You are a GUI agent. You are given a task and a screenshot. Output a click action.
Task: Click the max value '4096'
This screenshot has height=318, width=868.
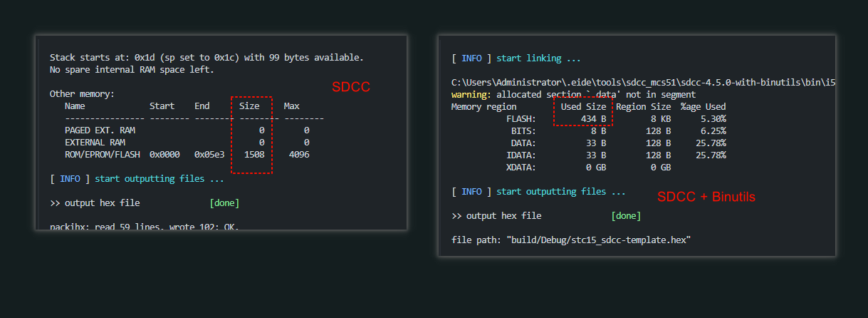pos(299,155)
